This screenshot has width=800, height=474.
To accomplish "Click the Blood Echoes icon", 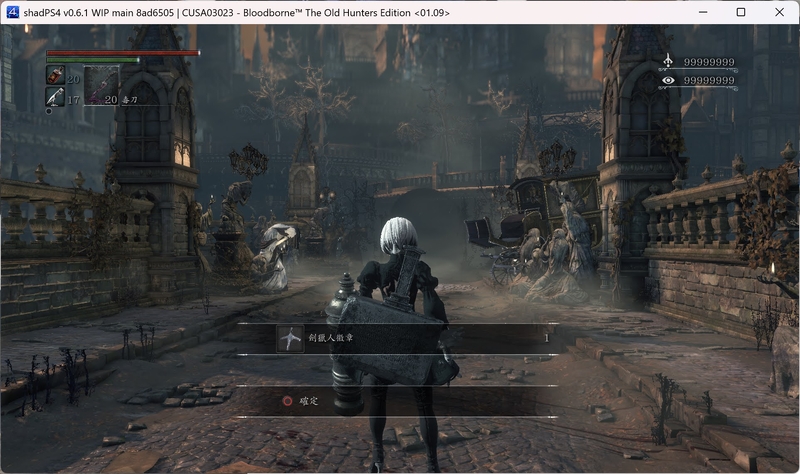I will [x=668, y=61].
